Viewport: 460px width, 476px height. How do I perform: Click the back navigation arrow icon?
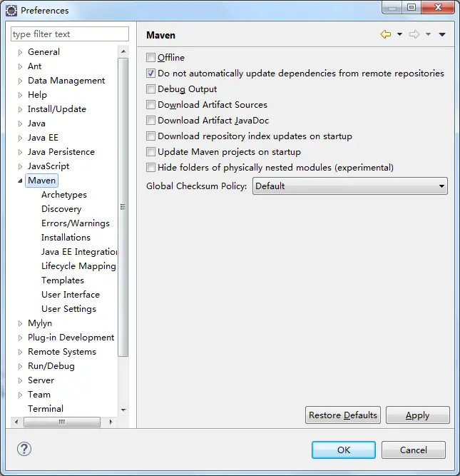click(x=386, y=34)
